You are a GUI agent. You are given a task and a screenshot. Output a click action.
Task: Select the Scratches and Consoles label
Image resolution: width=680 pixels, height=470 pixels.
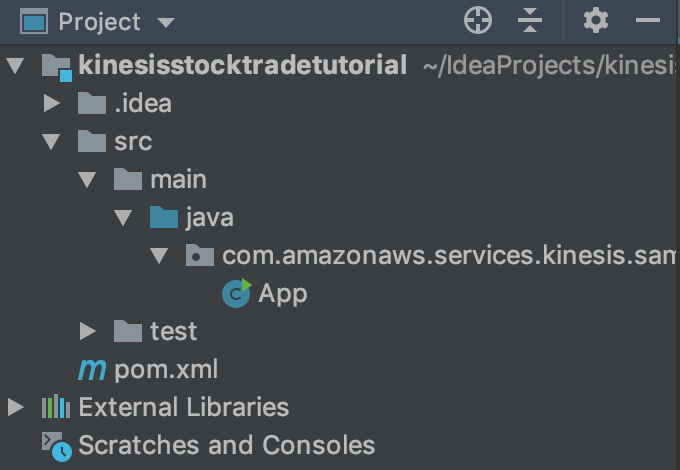click(227, 445)
